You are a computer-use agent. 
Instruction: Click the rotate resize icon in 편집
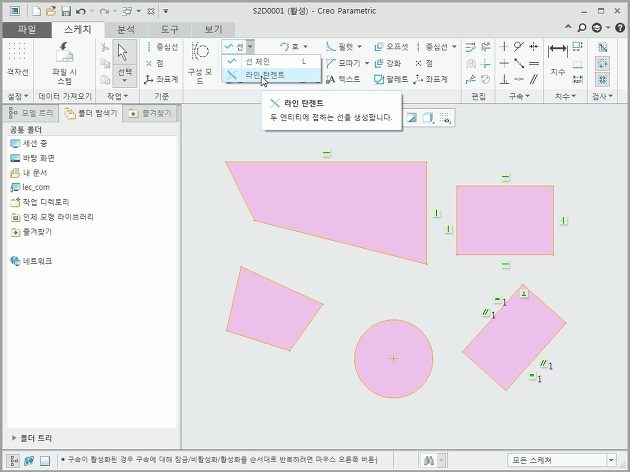486,79
